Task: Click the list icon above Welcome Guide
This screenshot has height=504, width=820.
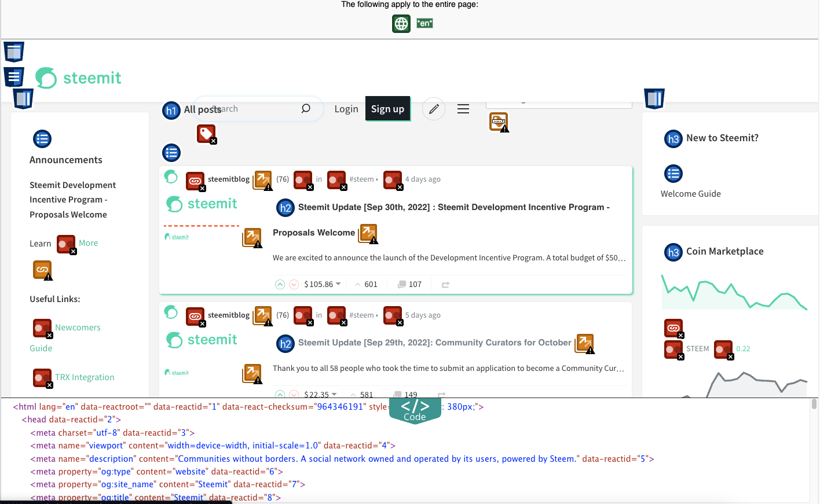Action: [x=673, y=174]
